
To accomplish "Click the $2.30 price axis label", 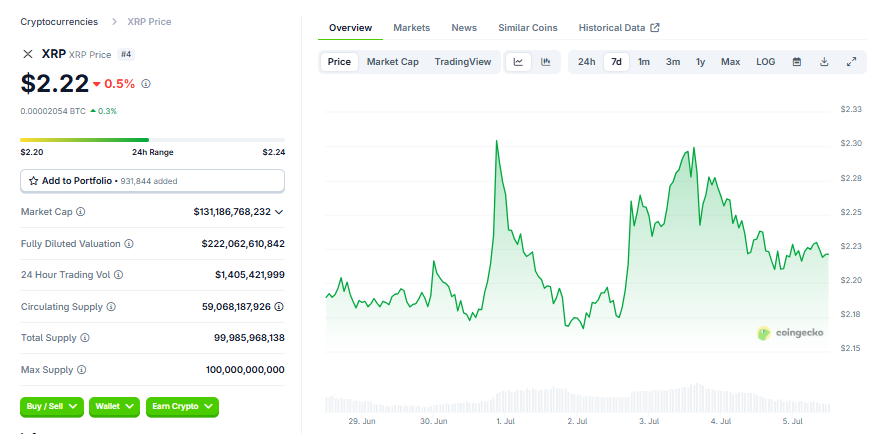I will pyautogui.click(x=852, y=143).
